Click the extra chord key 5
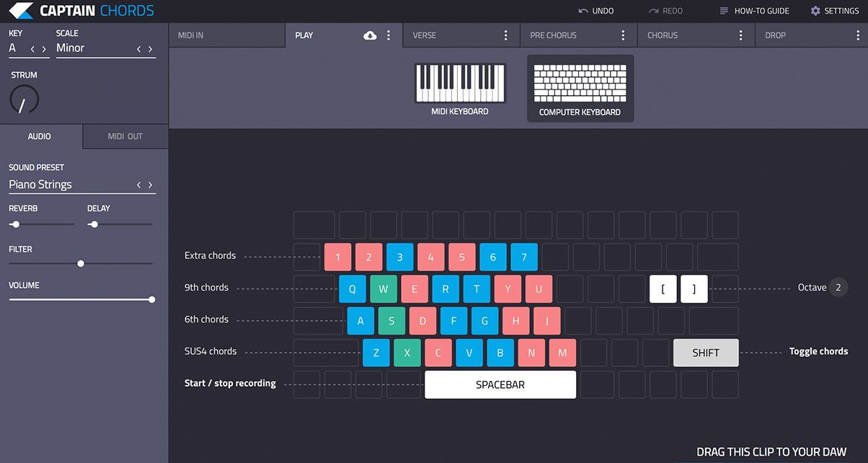The image size is (868, 463). coord(462,257)
